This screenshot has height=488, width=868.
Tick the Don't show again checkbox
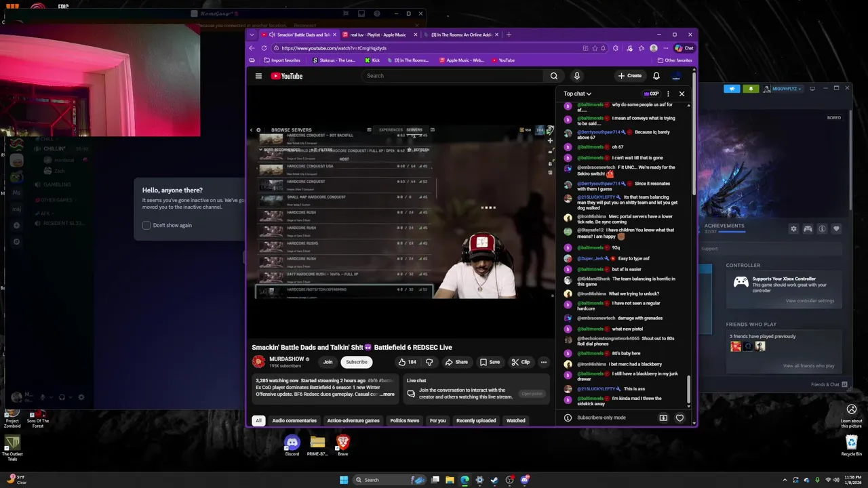coord(146,225)
